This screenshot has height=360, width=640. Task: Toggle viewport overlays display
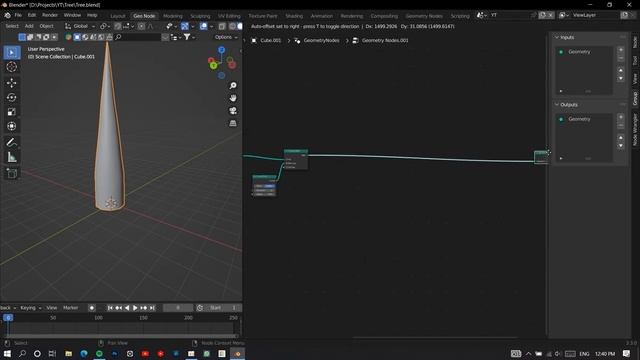click(203, 26)
